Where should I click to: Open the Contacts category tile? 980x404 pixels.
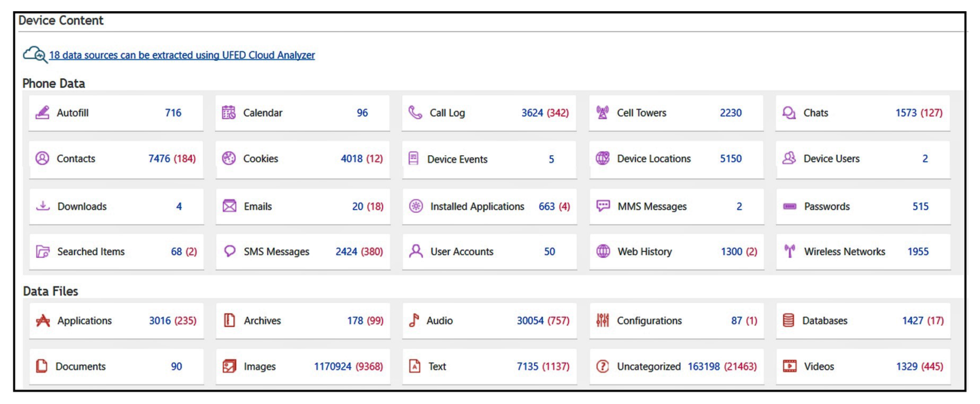(x=116, y=159)
